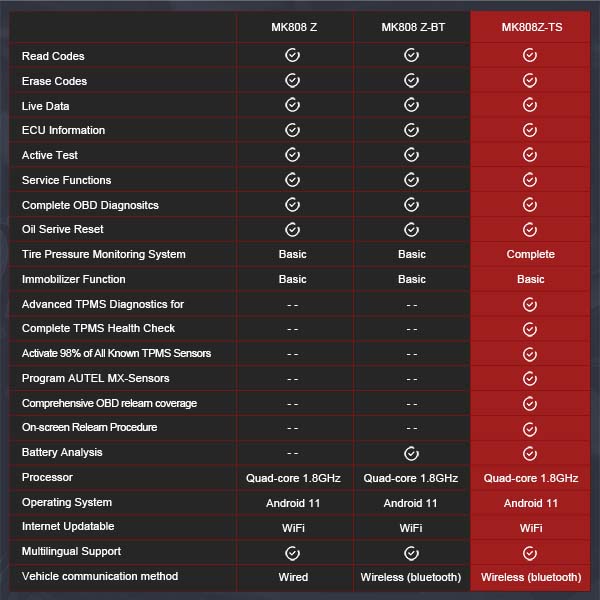The image size is (600, 600).
Task: Click Wired under MK808 Z
Action: [293, 577]
